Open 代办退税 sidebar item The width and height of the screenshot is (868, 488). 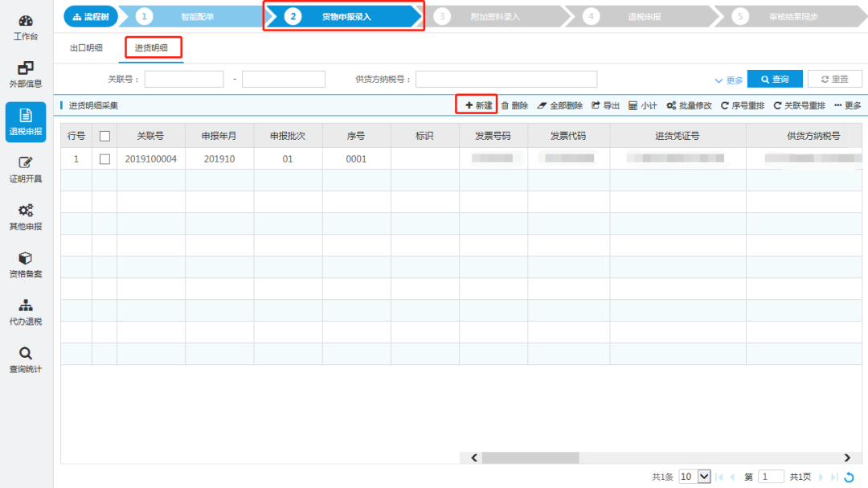(x=26, y=313)
